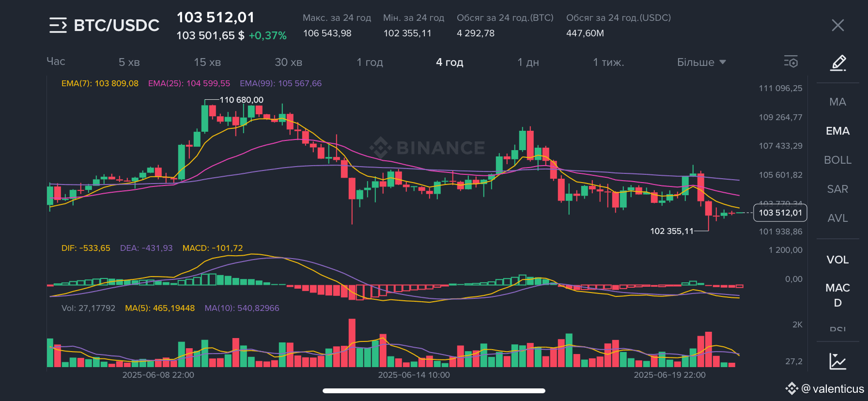Switch to 1 тиж. timeframe

click(x=608, y=62)
